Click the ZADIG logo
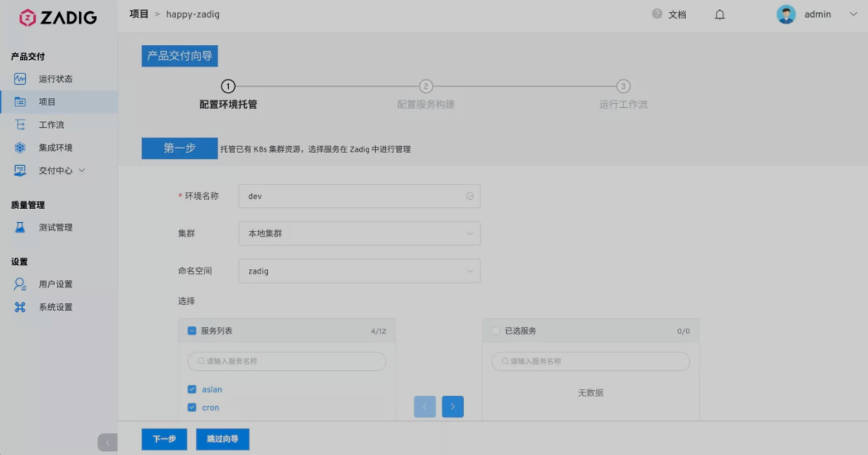The width and height of the screenshot is (868, 455). (58, 18)
